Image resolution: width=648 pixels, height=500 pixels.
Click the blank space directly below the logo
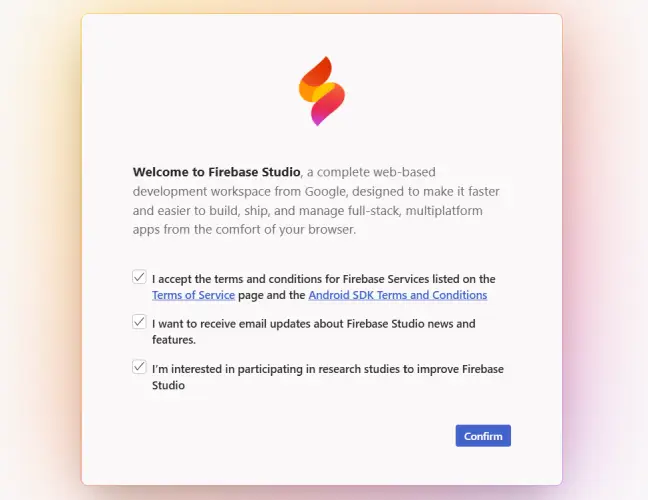(321, 142)
